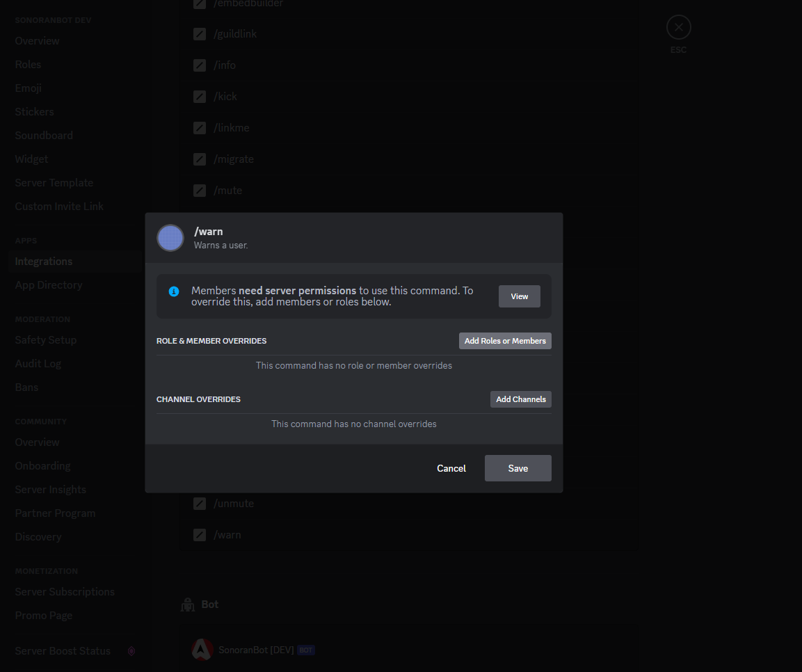Close settings with the ESC circle button
The width and height of the screenshot is (802, 672).
click(x=679, y=27)
